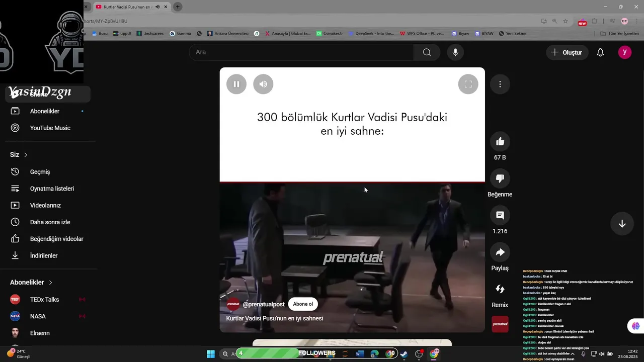Open Oynatma listeleri
This screenshot has height=362, width=644.
coord(48,189)
